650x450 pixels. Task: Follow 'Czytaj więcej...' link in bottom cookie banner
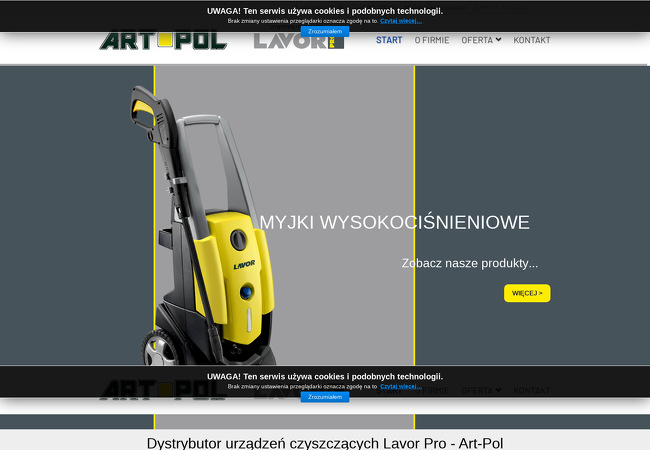(x=401, y=386)
